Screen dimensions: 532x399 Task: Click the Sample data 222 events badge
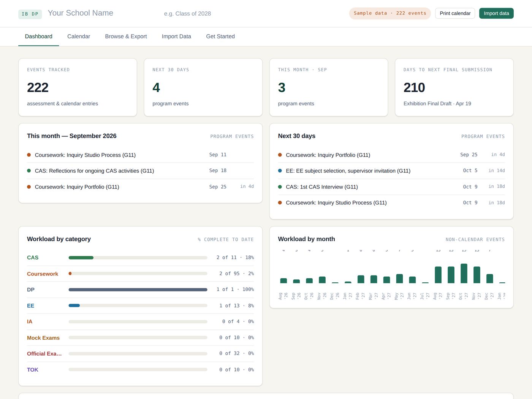390,13
